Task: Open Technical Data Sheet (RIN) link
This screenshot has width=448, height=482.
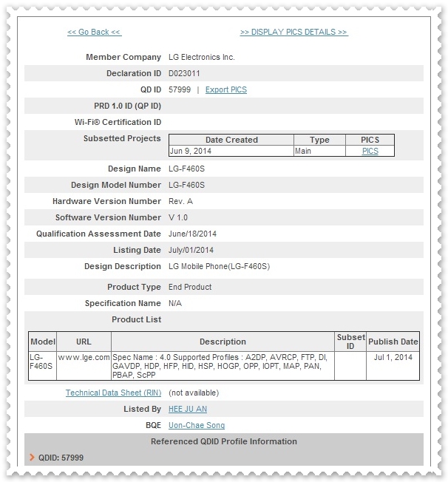Action: tap(113, 393)
